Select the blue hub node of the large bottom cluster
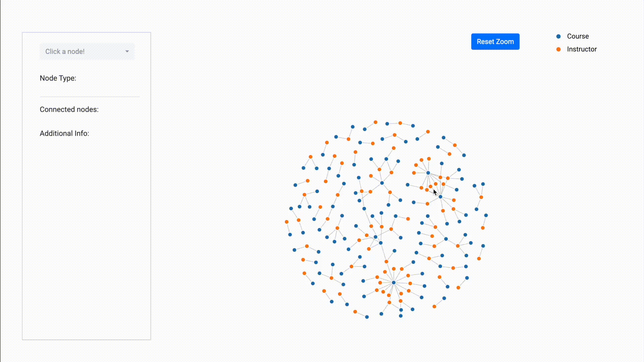 click(x=394, y=283)
